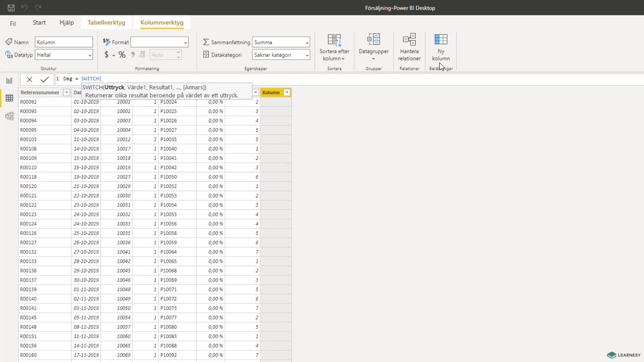This screenshot has width=644, height=362.
Task: Open Sortera efter kolumn button
Action: 334,47
